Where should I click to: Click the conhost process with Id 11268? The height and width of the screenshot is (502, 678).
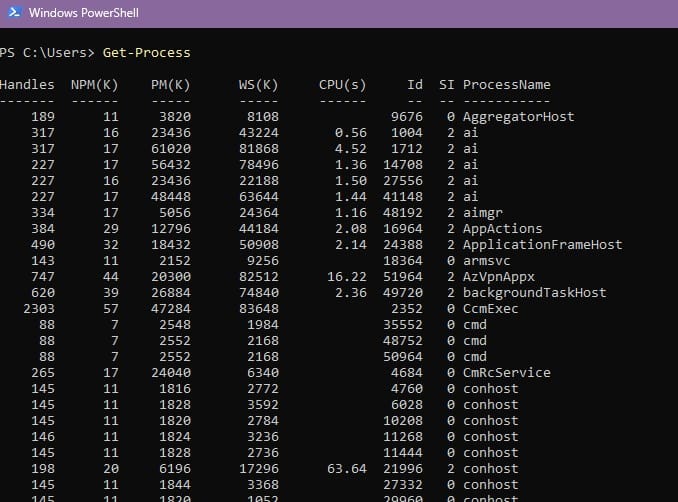click(x=490, y=437)
